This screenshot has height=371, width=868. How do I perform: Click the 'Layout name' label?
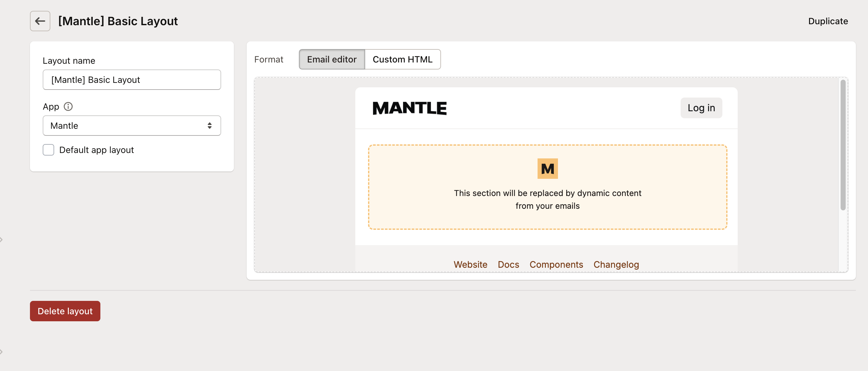69,61
